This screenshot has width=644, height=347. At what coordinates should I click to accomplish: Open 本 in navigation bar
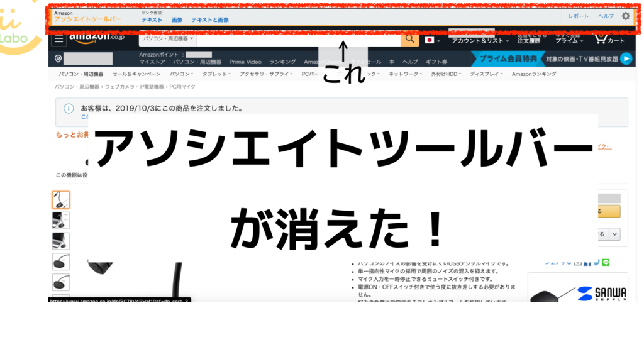pos(392,62)
